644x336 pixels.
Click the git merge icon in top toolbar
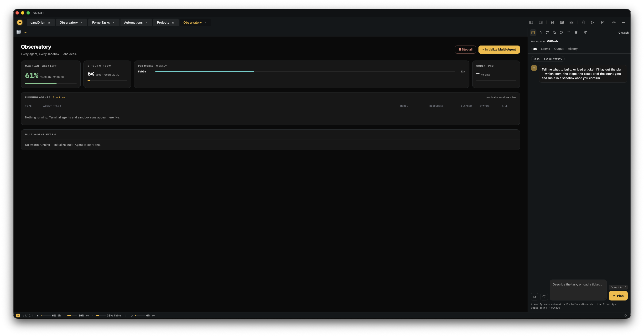(x=592, y=22)
